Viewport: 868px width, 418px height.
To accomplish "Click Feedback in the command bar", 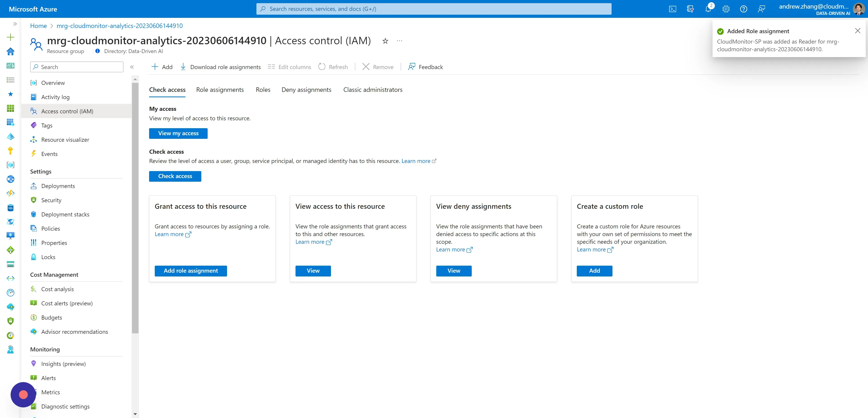I will [x=425, y=67].
